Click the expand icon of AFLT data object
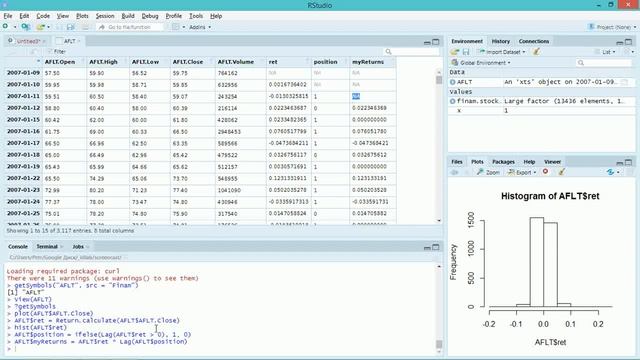The height and width of the screenshot is (360, 640). pyautogui.click(x=452, y=82)
